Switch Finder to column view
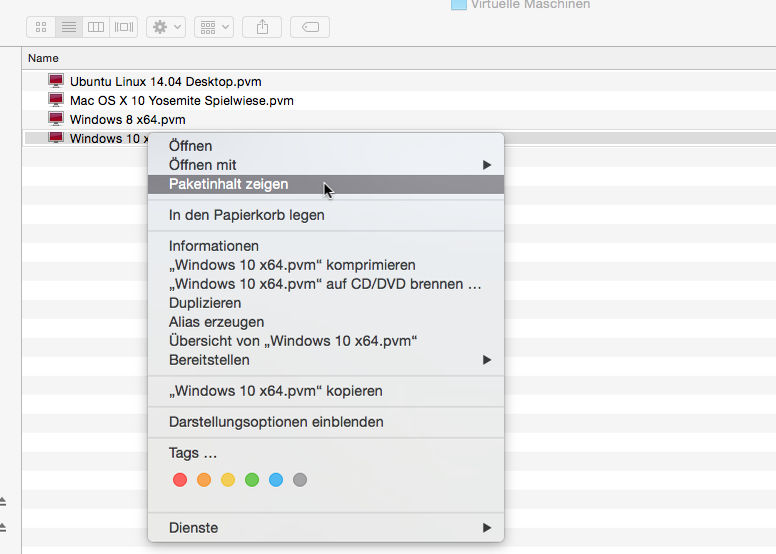This screenshot has width=776, height=554. (96, 27)
